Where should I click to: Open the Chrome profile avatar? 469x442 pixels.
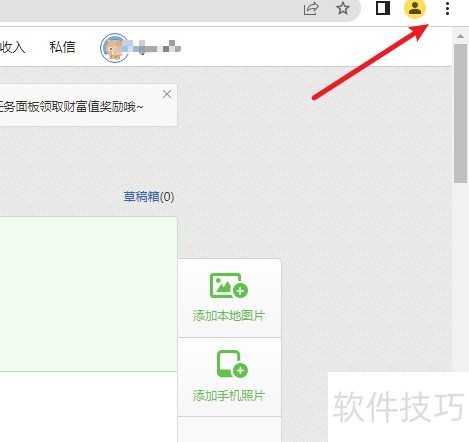(x=415, y=8)
